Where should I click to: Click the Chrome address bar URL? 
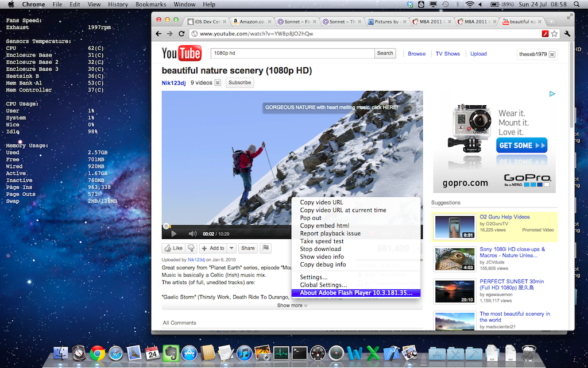257,34
